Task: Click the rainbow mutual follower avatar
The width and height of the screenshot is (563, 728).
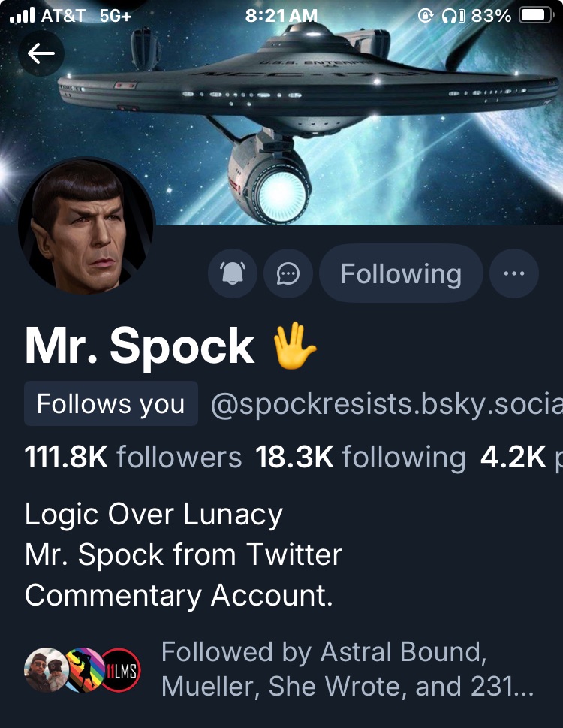Action: (83, 669)
